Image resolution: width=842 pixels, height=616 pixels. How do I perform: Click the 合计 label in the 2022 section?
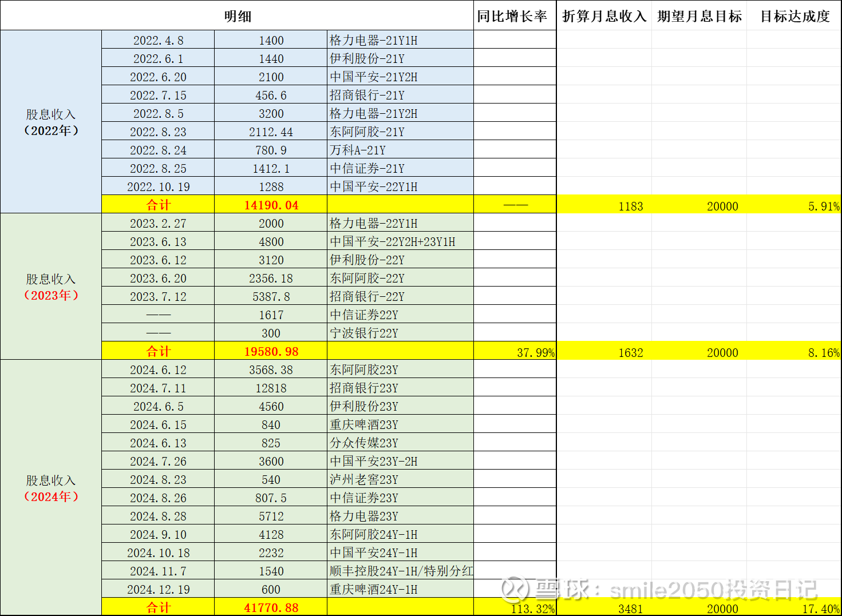158,205
